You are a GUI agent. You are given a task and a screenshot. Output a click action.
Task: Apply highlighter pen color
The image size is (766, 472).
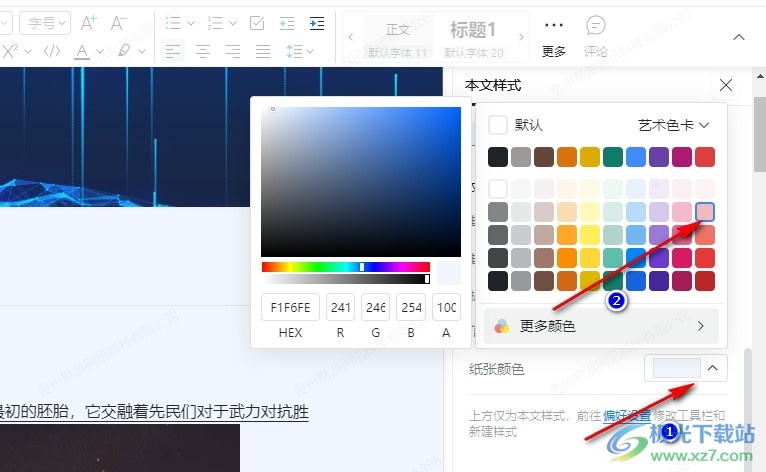point(124,50)
